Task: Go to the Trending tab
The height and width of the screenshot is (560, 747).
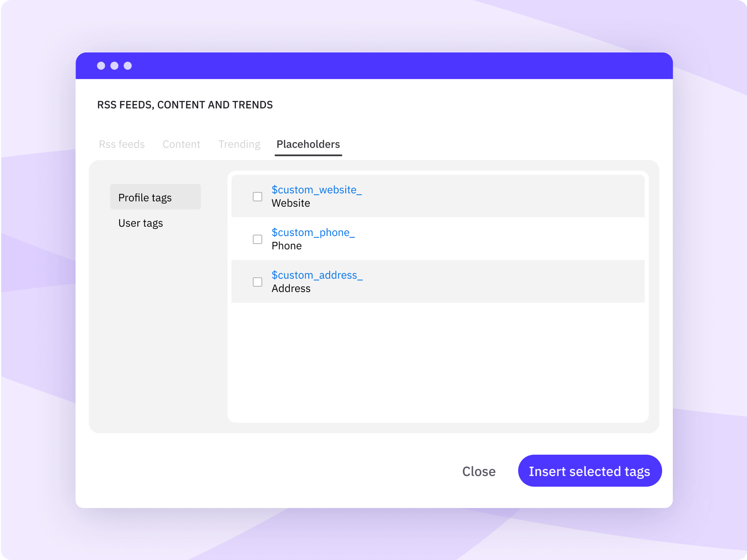Action: (239, 144)
